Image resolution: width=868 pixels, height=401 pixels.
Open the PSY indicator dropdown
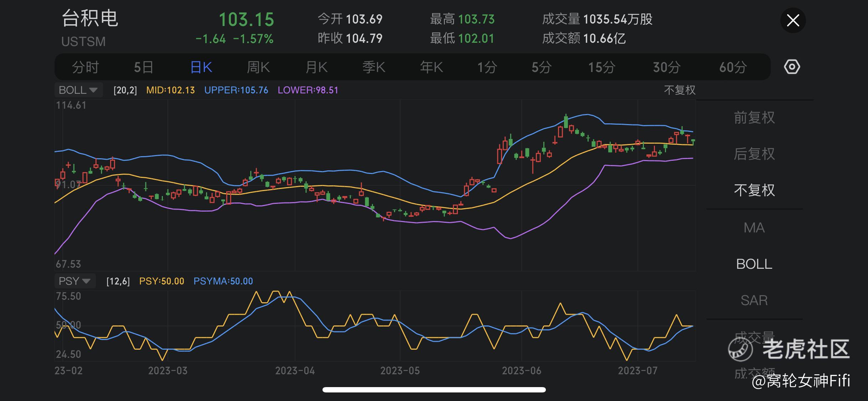75,281
